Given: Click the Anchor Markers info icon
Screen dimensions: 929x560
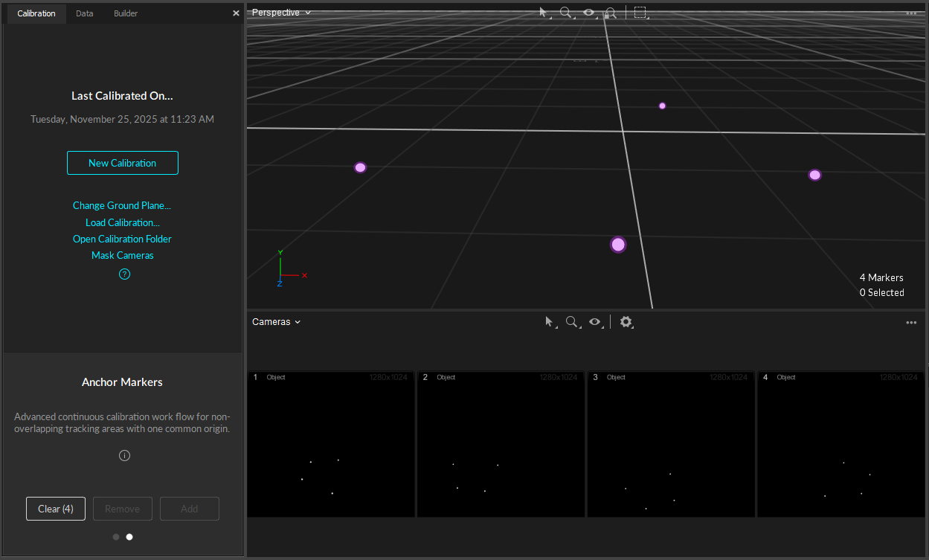Looking at the screenshot, I should click(124, 455).
